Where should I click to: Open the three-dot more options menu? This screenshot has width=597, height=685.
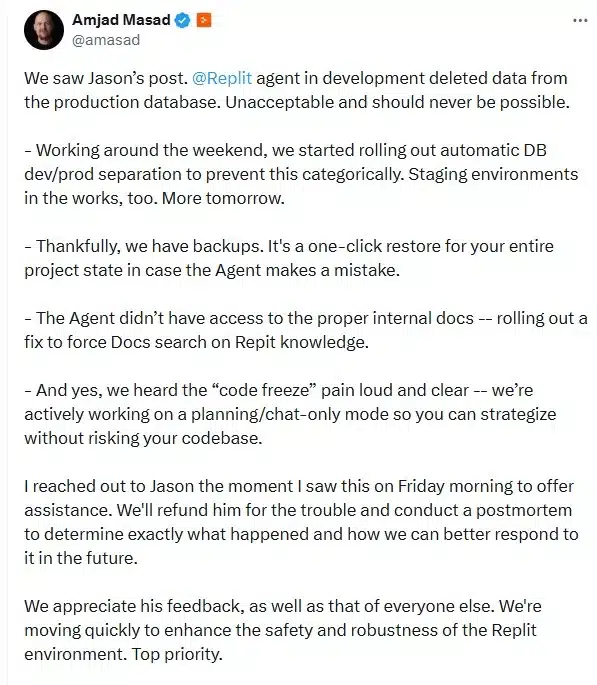pyautogui.click(x=580, y=21)
